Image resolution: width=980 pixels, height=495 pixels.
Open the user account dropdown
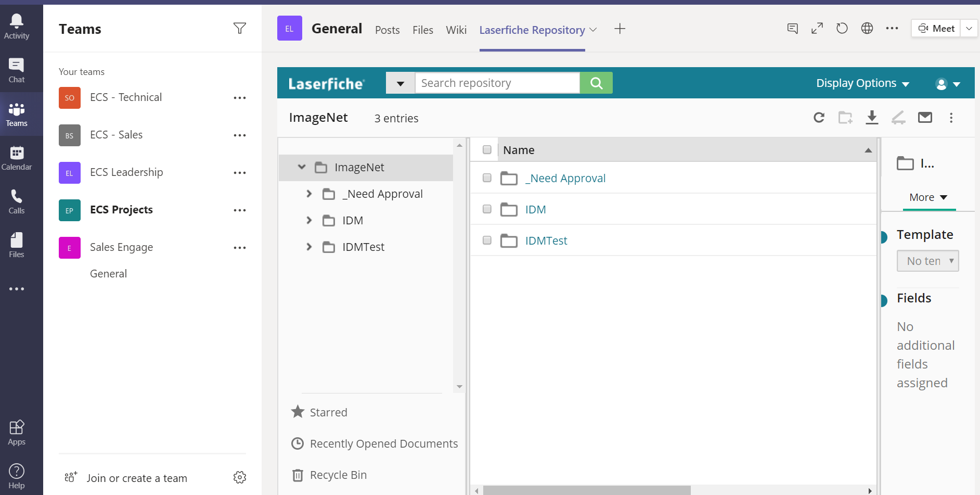947,84
